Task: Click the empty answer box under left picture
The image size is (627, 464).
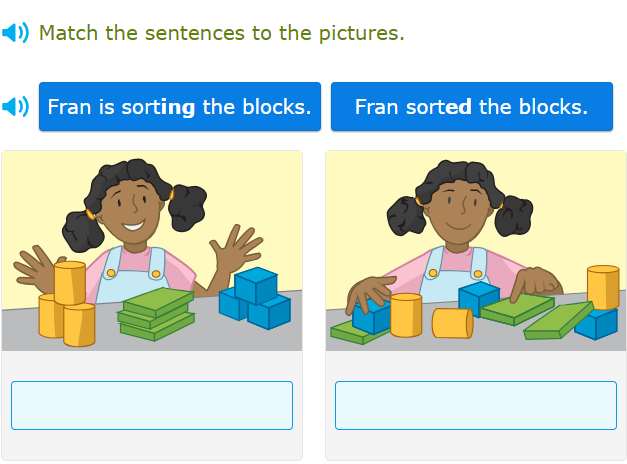Action: coord(152,405)
